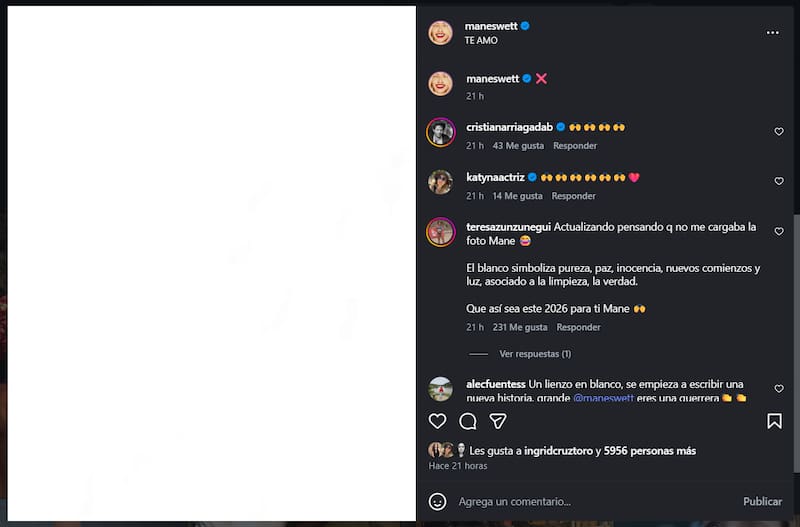Image resolution: width=800 pixels, height=527 pixels.
Task: Open the emoji picker in comment box
Action: tap(437, 501)
